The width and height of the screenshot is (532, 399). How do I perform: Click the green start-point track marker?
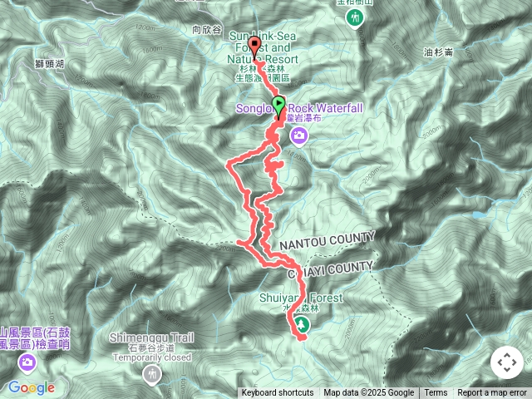pyautogui.click(x=278, y=106)
